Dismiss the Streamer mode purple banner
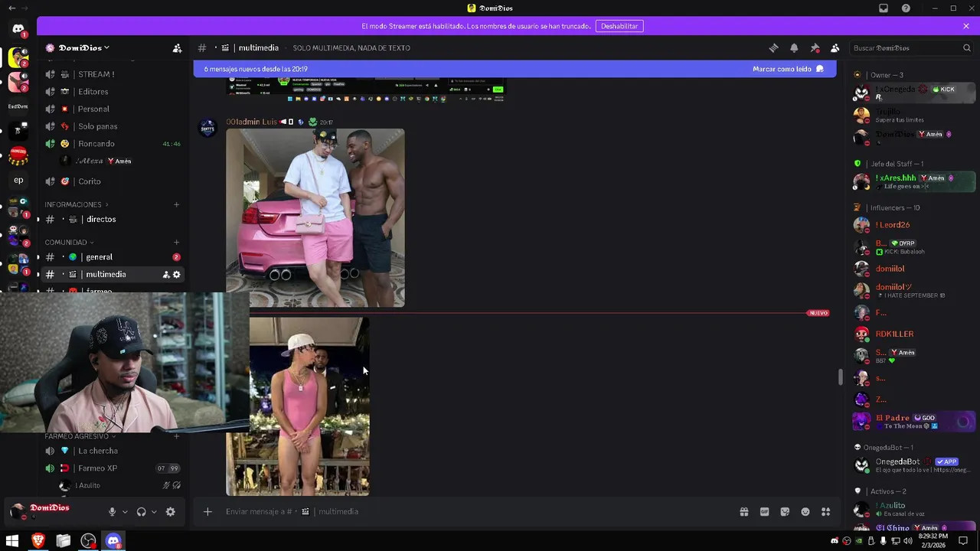The height and width of the screenshot is (551, 980). (x=966, y=26)
